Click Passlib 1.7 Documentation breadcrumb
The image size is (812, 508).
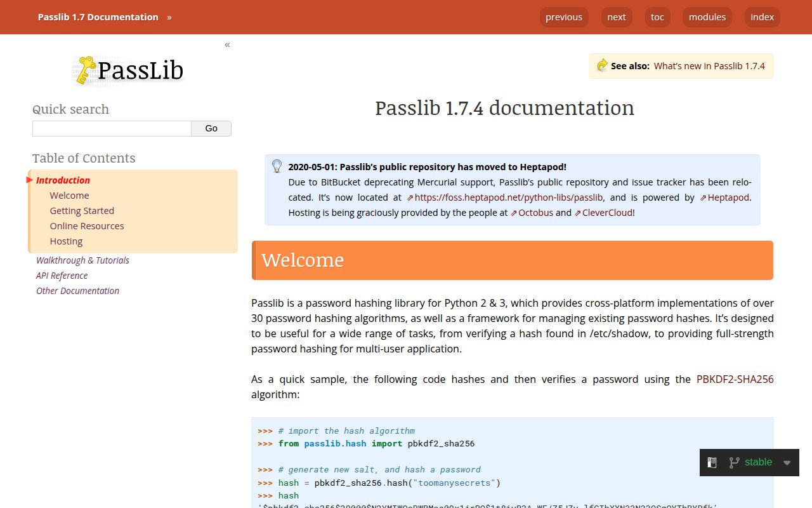tap(98, 17)
